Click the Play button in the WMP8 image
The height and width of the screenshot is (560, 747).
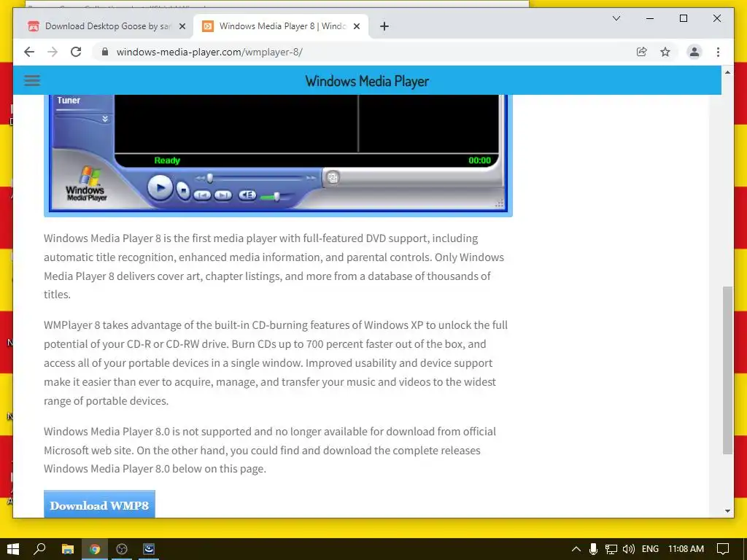160,187
